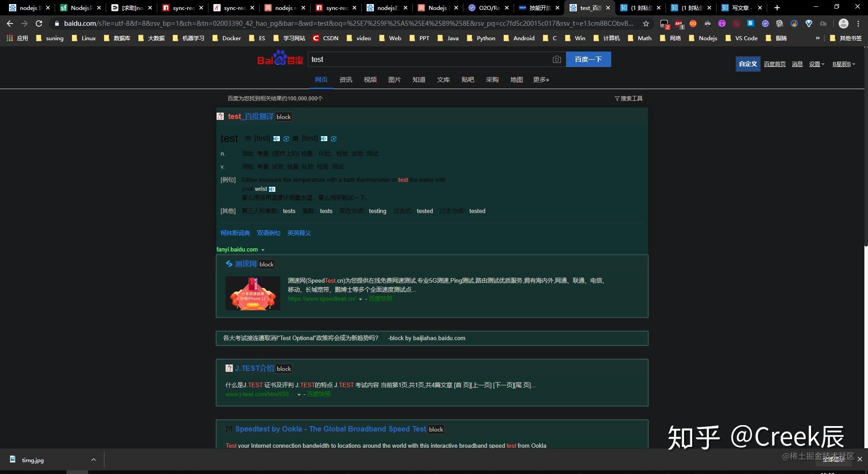Play UK pronunciation speaker icon
868x474 pixels.
point(276,139)
